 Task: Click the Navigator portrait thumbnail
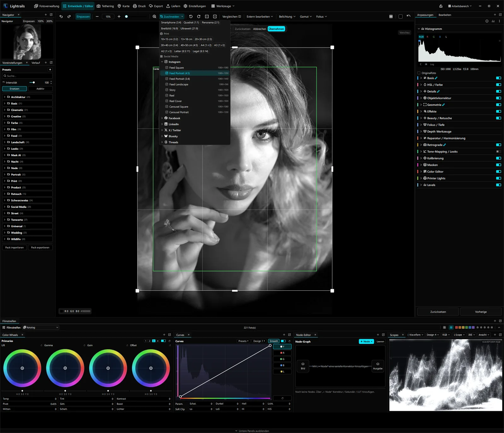pos(27,42)
